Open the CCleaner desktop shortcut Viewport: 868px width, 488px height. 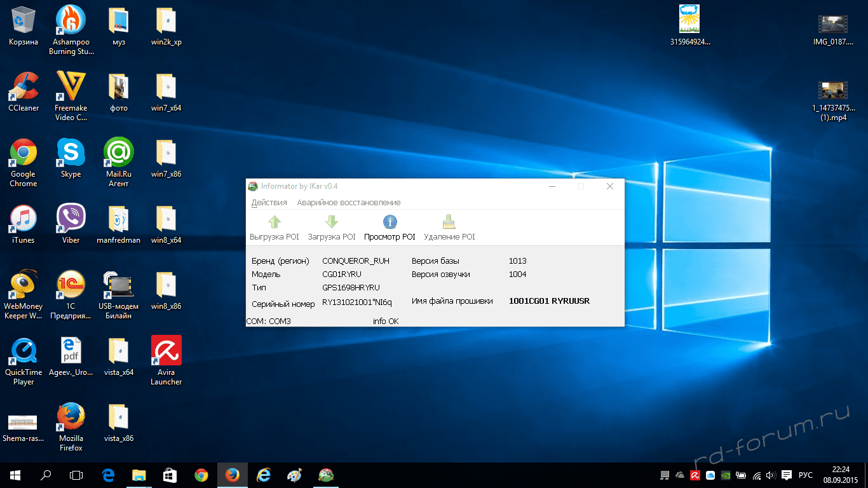pyautogui.click(x=24, y=86)
